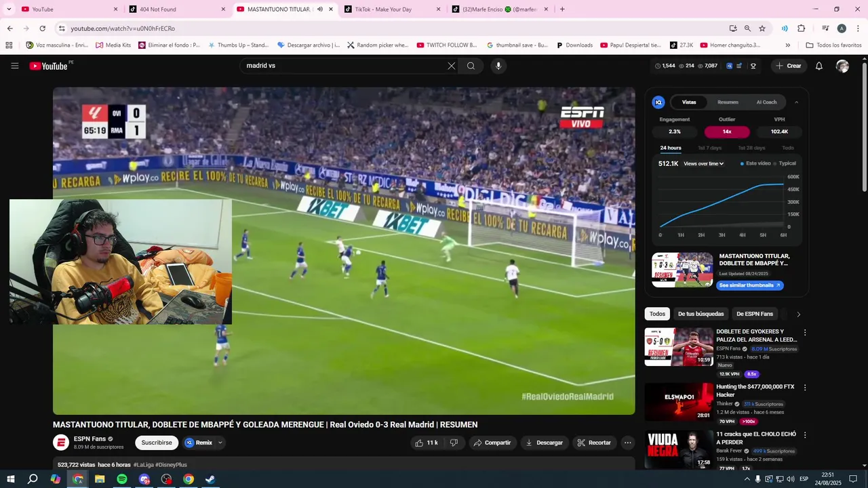
Task: Open the YouTube guide hamburger menu
Action: pyautogui.click(x=14, y=66)
